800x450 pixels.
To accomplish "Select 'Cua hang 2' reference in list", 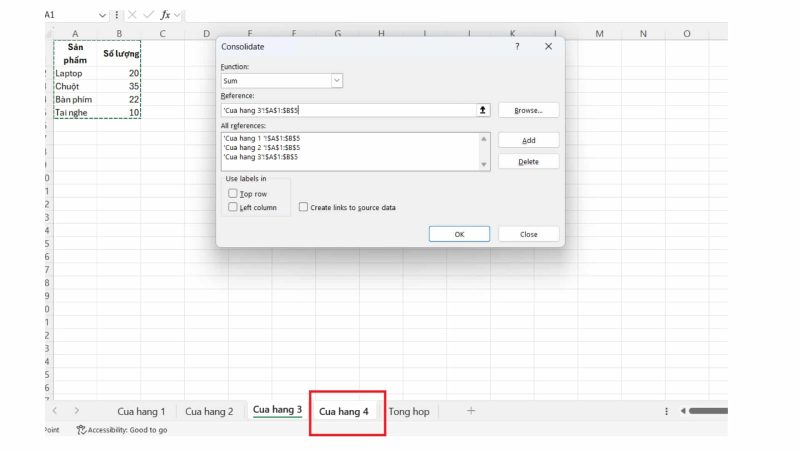I will point(262,147).
